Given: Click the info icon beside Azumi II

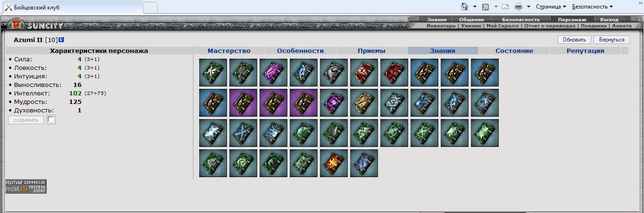Looking at the screenshot, I should click(61, 40).
